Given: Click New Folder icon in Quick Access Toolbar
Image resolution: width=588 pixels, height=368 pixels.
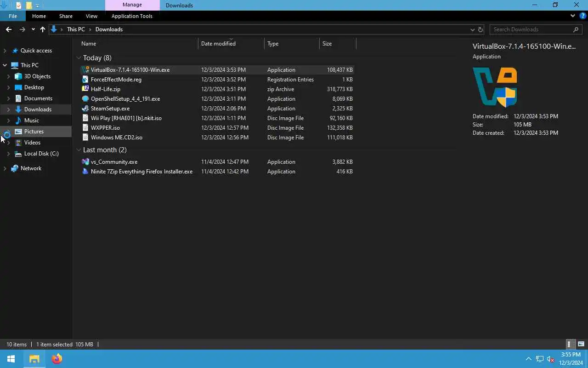Looking at the screenshot, I should pos(29,6).
